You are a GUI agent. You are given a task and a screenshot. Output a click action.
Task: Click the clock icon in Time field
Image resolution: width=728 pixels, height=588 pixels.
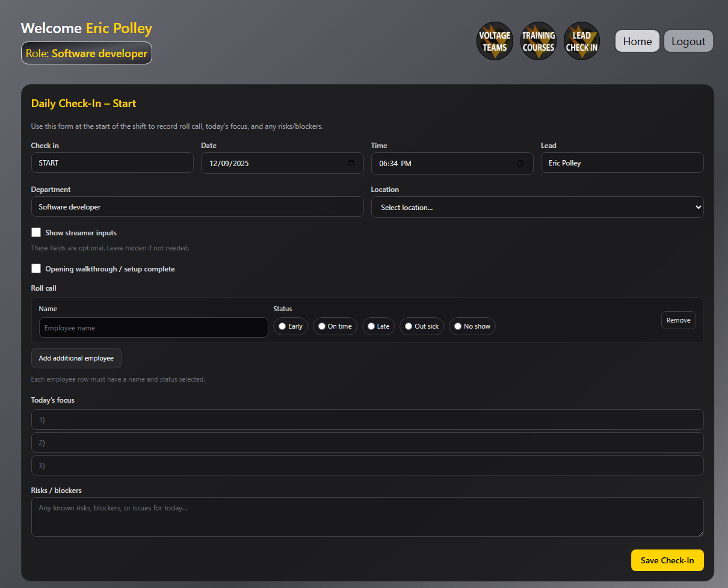520,163
